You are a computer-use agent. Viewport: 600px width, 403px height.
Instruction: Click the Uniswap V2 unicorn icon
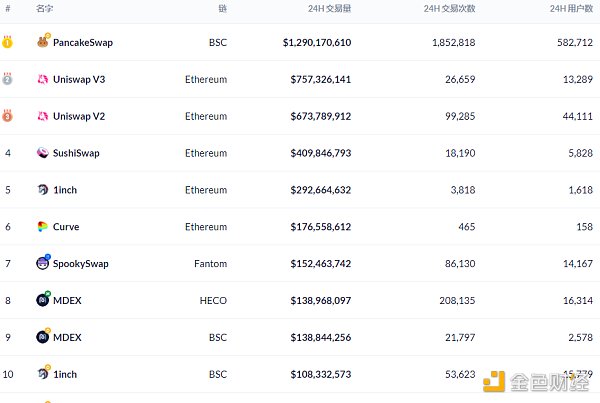pos(43,116)
